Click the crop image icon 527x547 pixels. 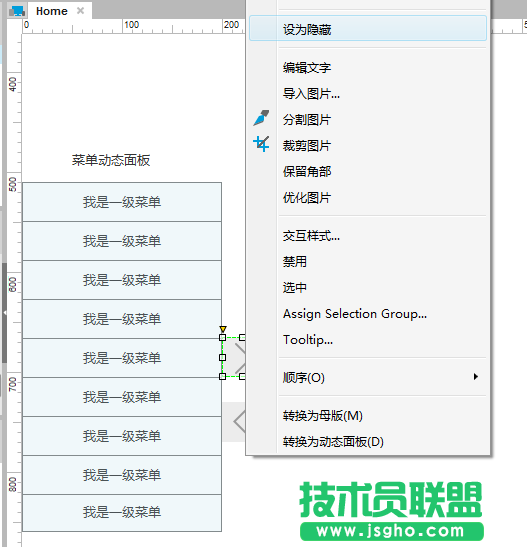pyautogui.click(x=261, y=144)
